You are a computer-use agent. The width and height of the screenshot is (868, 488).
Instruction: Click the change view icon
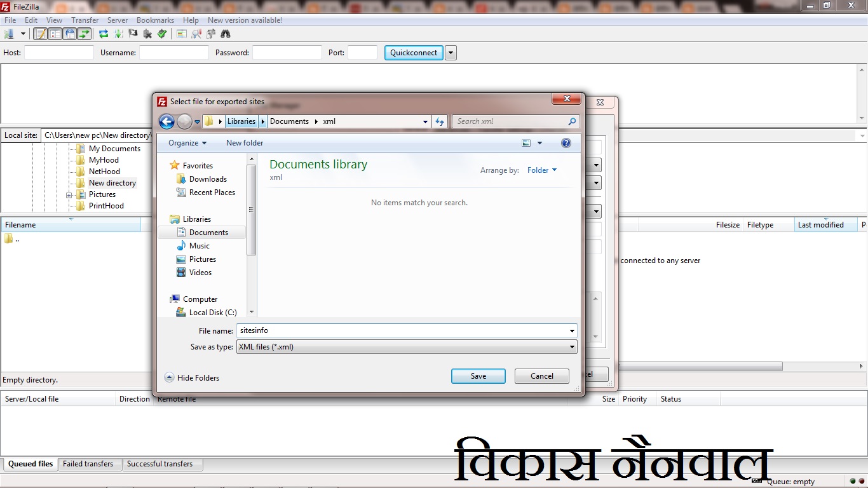(x=526, y=143)
